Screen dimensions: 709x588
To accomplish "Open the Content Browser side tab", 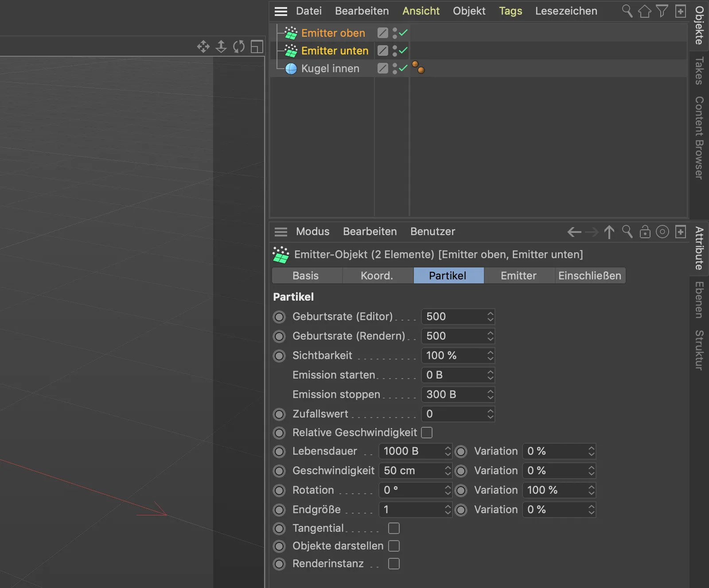I will coord(699,138).
